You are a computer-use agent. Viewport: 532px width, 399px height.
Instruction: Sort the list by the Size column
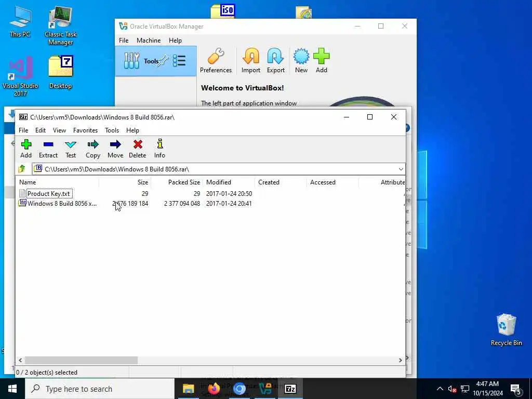tap(125, 182)
